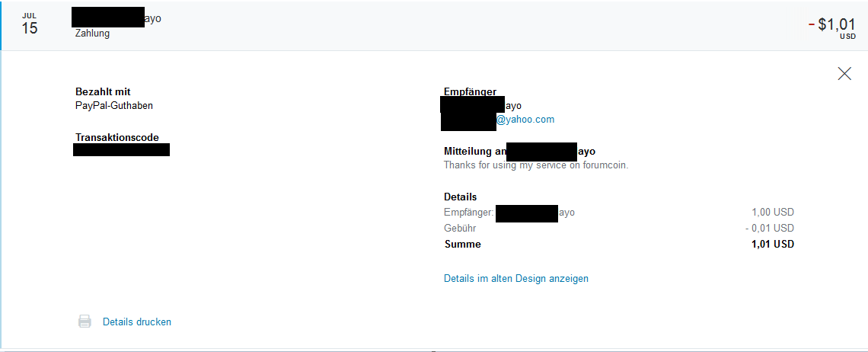Select the Bezahlt mit heading

(x=103, y=92)
